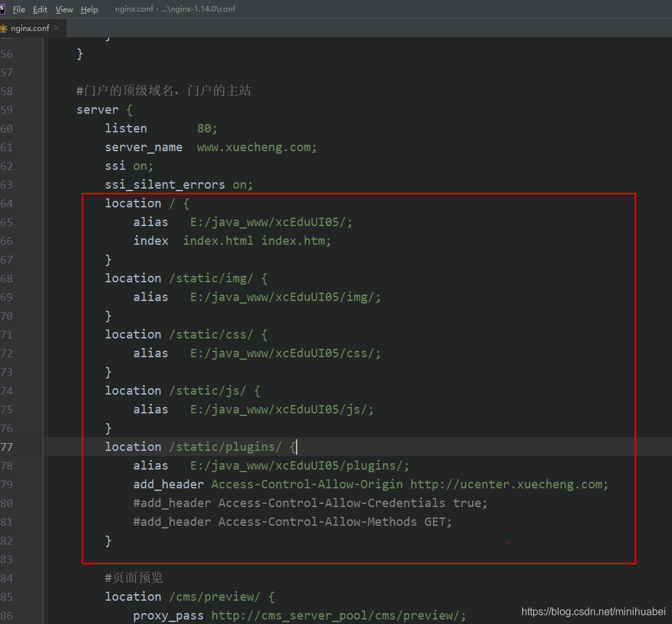Click 'location /cms/preview/' line

[190, 597]
